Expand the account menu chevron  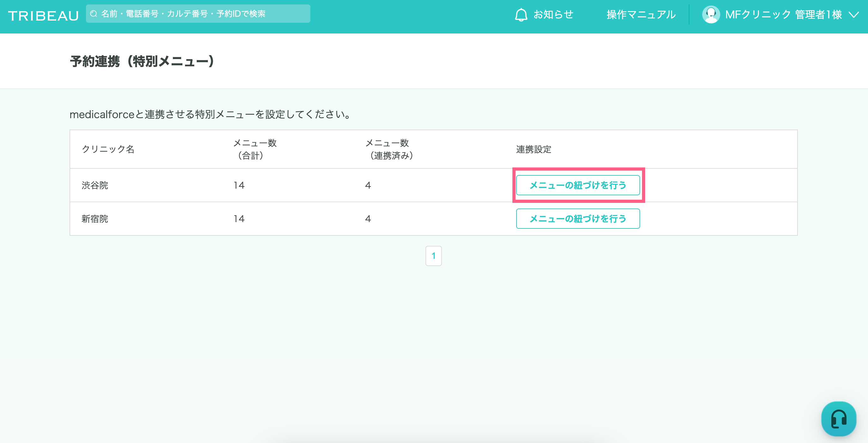(853, 15)
